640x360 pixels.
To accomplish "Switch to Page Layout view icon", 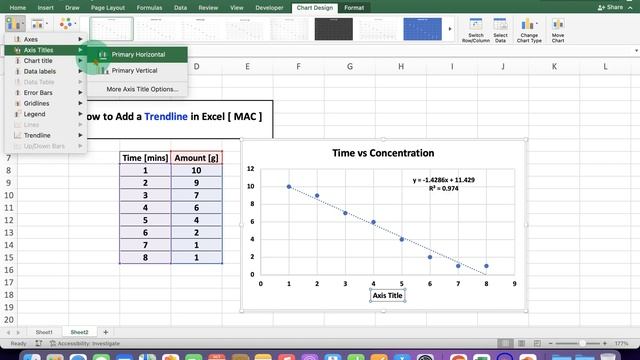I will [x=522, y=344].
